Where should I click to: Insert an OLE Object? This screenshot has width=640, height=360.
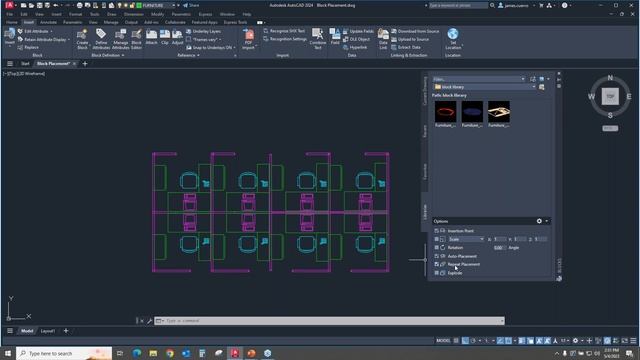(x=356, y=39)
